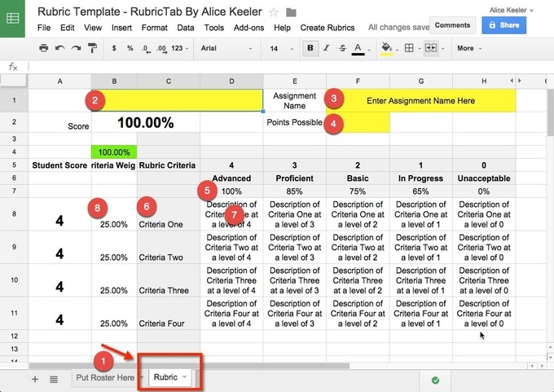Click the blue Share button
Viewport: 554px width, 392px height.
(x=503, y=25)
